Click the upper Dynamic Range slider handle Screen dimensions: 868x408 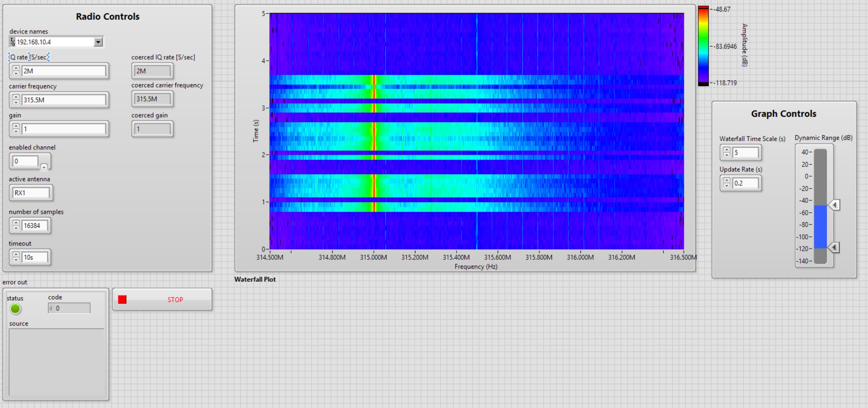(835, 205)
